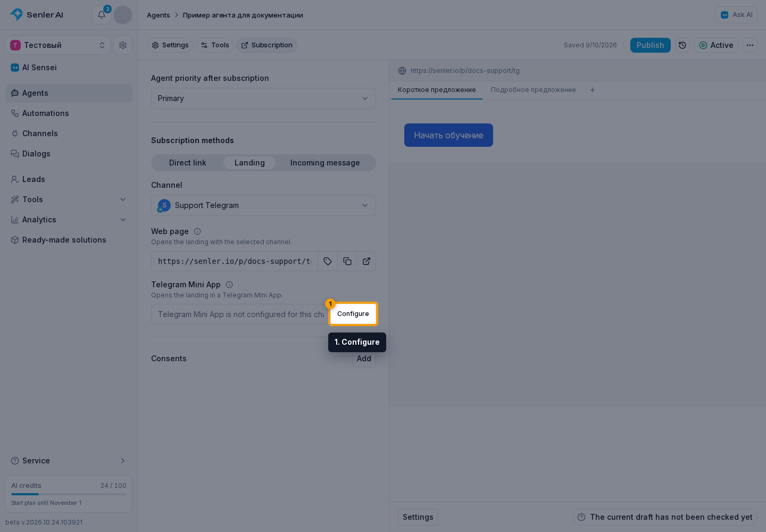Configure the Telegram Mini App
Image resolution: width=766 pixels, height=532 pixels.
tap(353, 314)
